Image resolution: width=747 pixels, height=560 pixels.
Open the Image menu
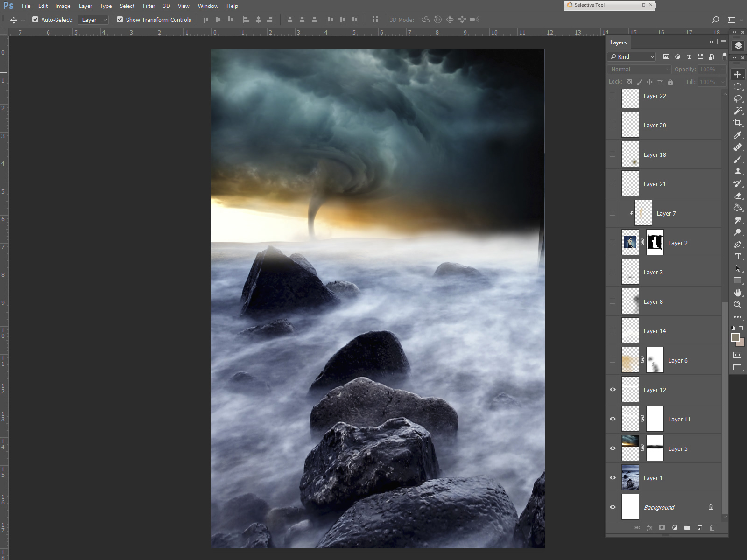(63, 6)
